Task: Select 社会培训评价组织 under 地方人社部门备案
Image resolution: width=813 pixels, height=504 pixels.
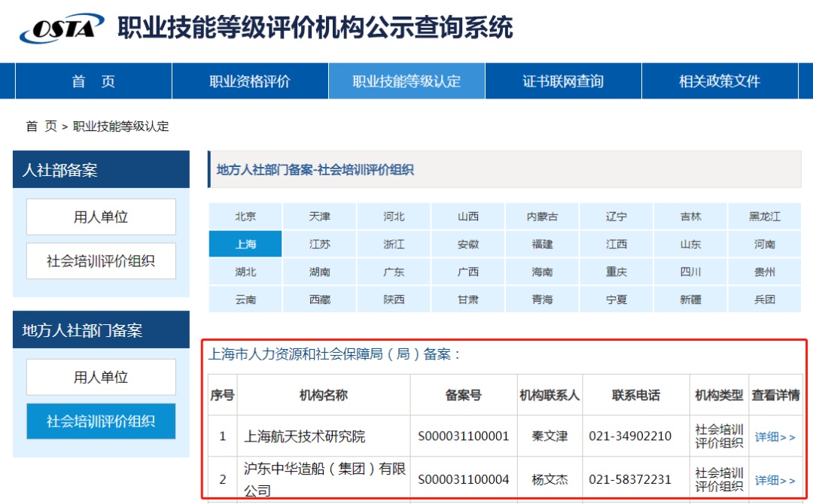Action: pyautogui.click(x=101, y=421)
